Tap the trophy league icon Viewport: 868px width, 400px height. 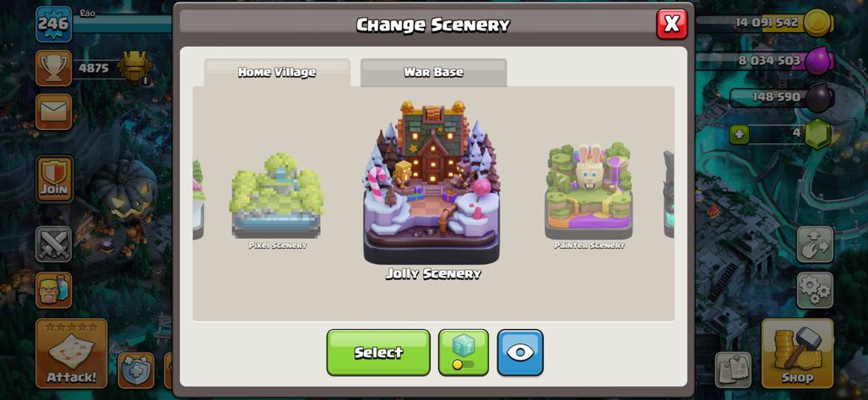tap(54, 68)
